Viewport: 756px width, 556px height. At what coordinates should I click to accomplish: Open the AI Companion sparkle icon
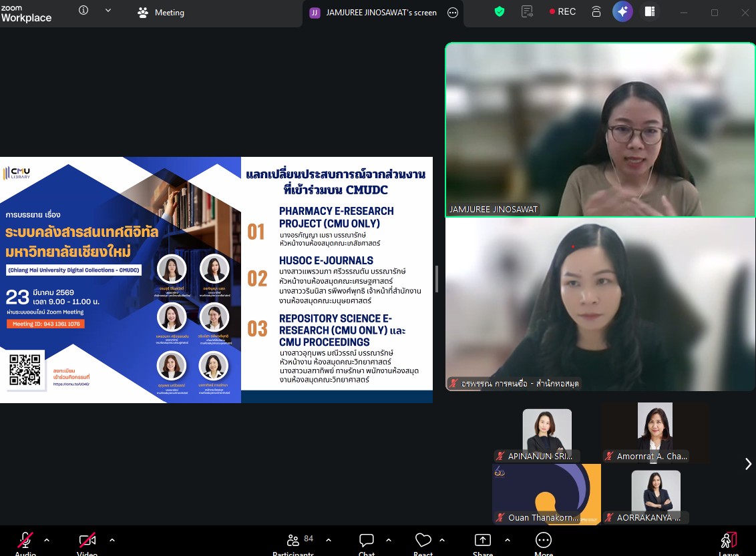tap(622, 12)
